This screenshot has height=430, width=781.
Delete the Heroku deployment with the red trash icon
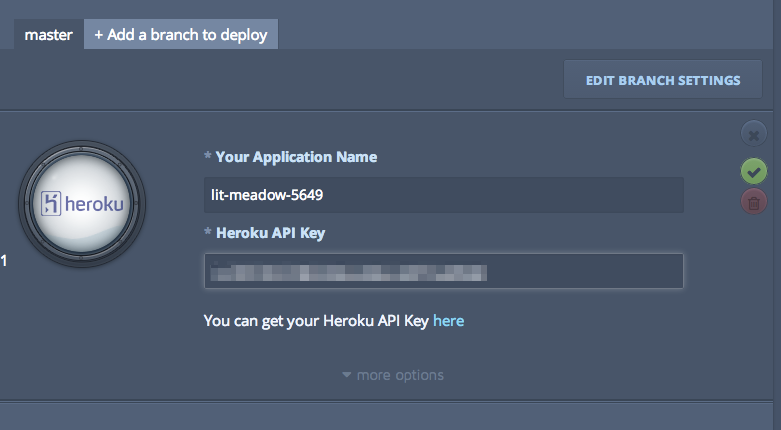pos(754,202)
